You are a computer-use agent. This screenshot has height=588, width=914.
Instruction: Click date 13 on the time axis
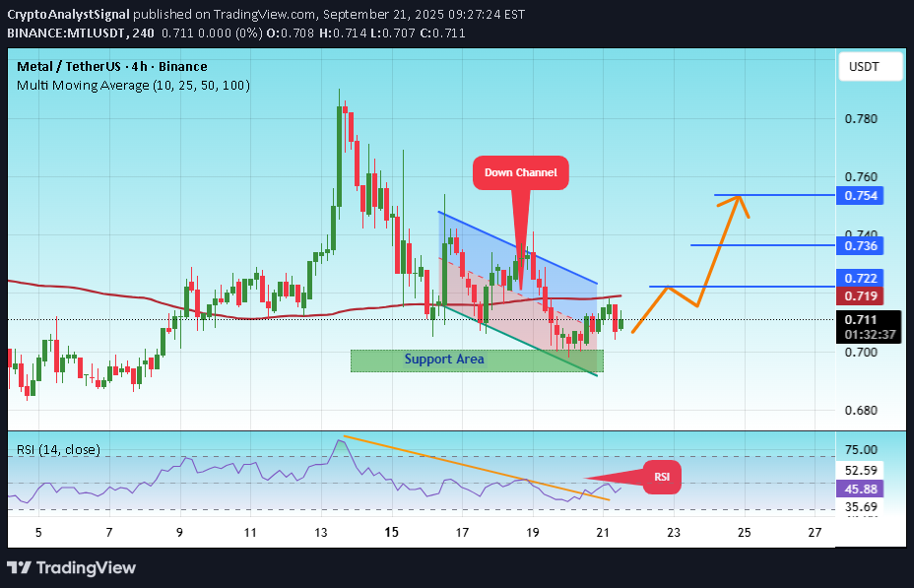pyautogui.click(x=321, y=532)
